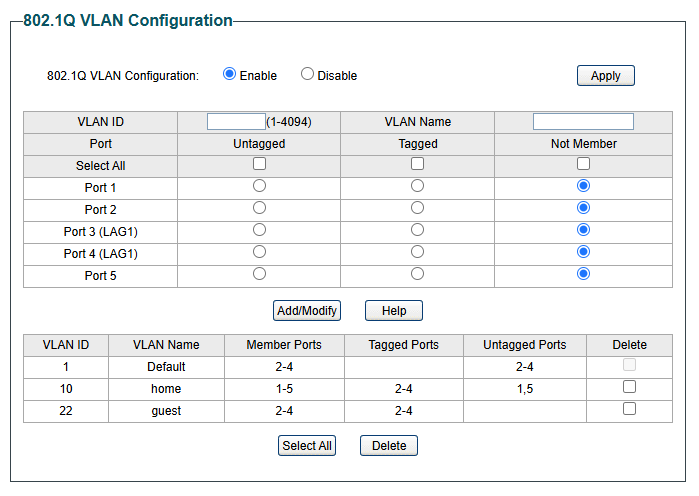Check the delete box for VLAN guest
This screenshot has width=699, height=496.
pos(629,409)
